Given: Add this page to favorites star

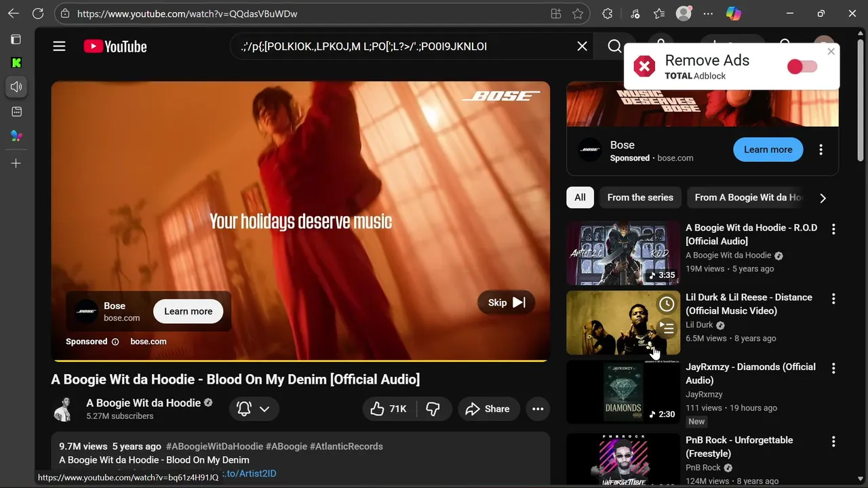Looking at the screenshot, I should click(x=578, y=14).
